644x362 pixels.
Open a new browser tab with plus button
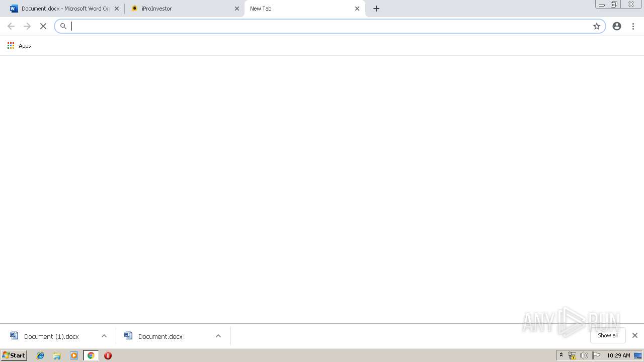coord(376,9)
